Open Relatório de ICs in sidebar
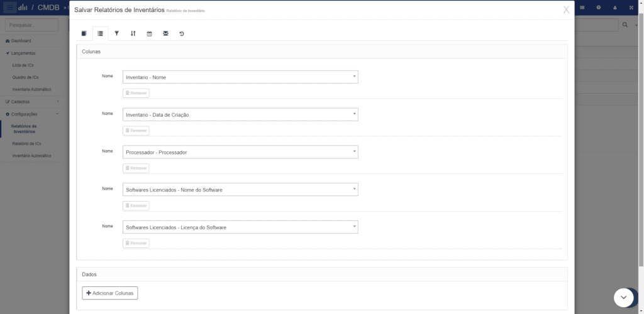 pyautogui.click(x=26, y=144)
